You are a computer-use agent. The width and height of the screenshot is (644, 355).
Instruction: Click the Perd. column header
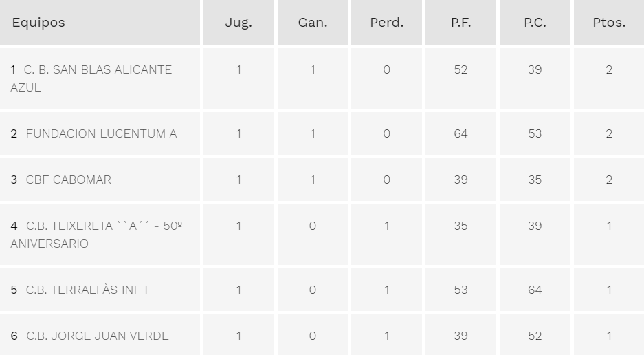point(386,22)
